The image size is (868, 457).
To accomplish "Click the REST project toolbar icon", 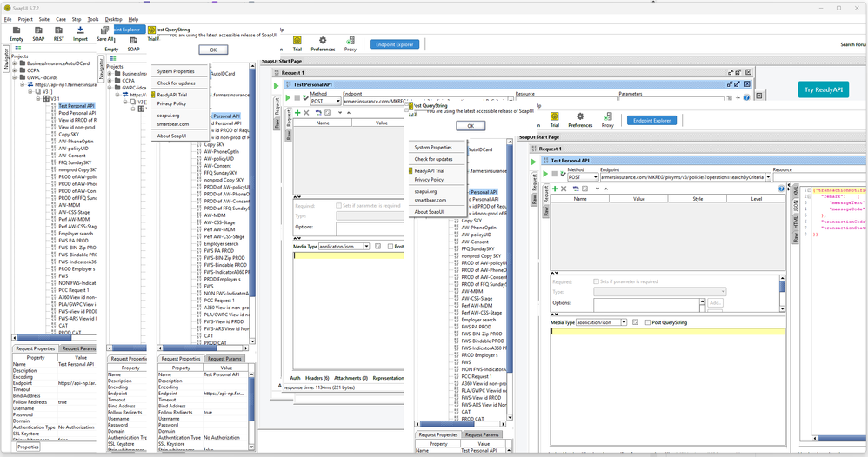I will 59,32.
